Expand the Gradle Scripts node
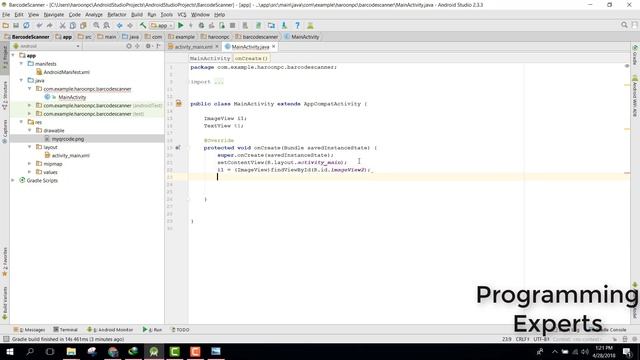Viewport: 640px width, 360px height. click(13, 180)
